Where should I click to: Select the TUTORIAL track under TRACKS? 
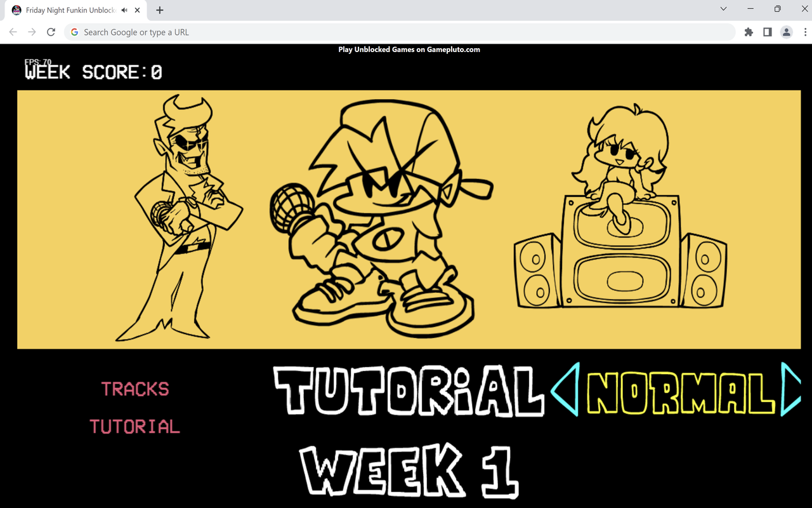click(x=134, y=427)
